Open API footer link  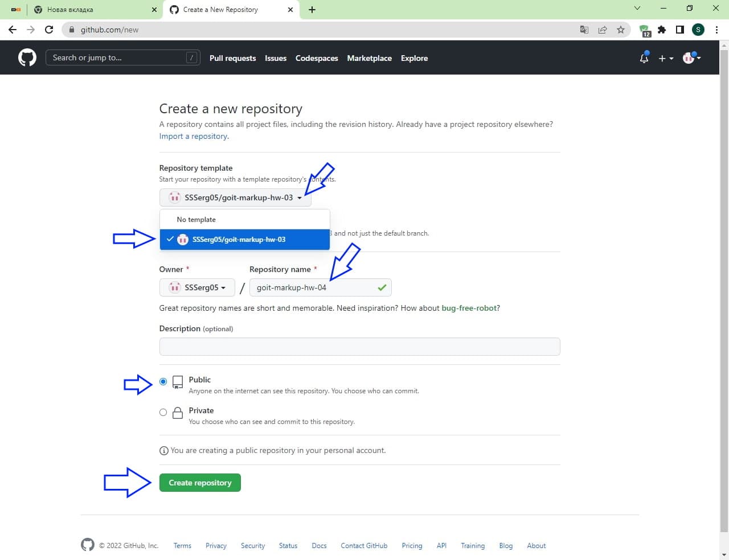click(x=441, y=545)
